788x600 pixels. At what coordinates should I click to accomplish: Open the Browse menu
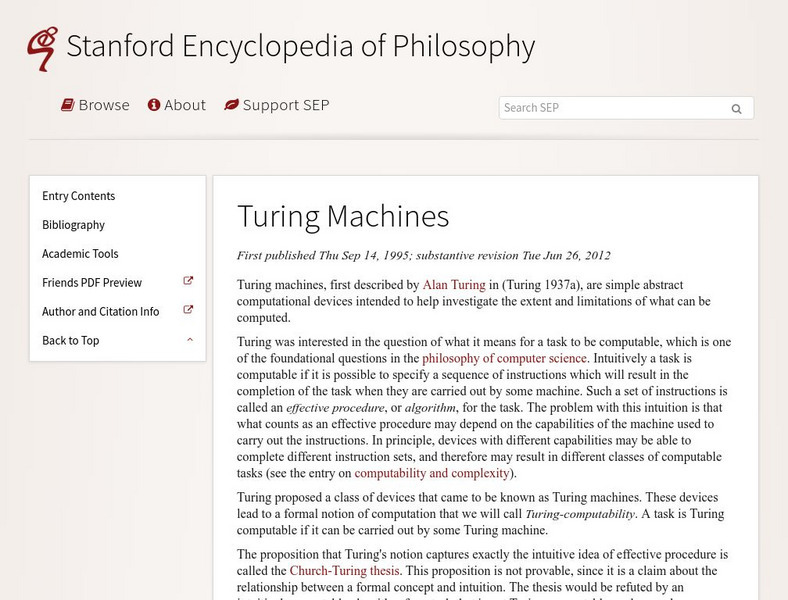tap(95, 105)
